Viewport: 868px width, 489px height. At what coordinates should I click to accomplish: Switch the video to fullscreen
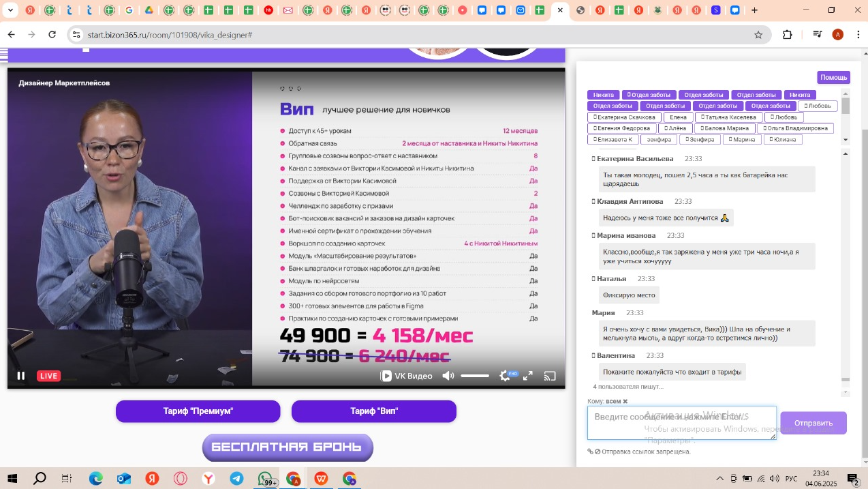[528, 376]
